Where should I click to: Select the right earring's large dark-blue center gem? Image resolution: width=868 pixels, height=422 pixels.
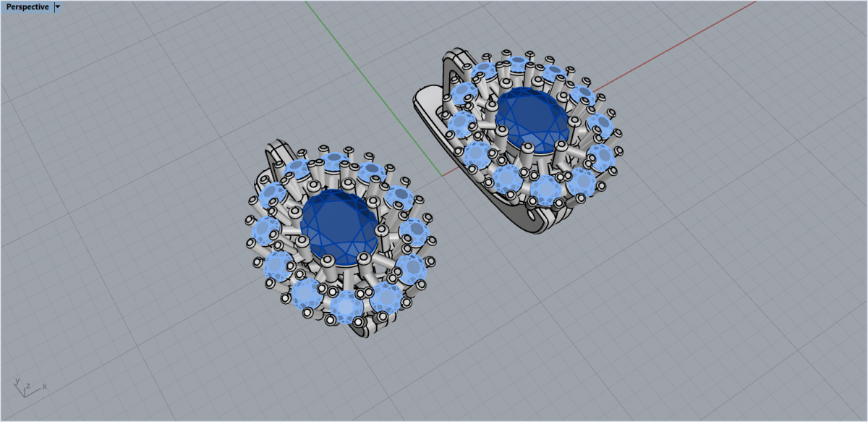(532, 119)
